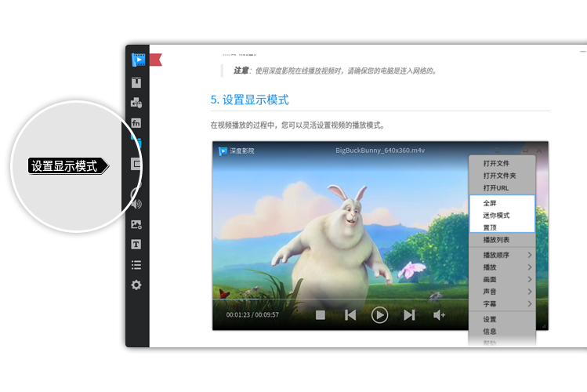Click the manual window's minimize button
The height and width of the screenshot is (392, 587).
583,51
